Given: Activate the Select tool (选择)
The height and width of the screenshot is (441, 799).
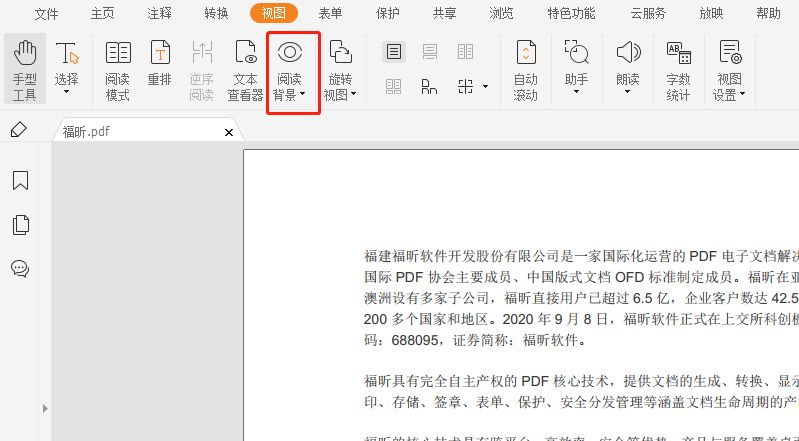Looking at the screenshot, I should pos(67,61).
